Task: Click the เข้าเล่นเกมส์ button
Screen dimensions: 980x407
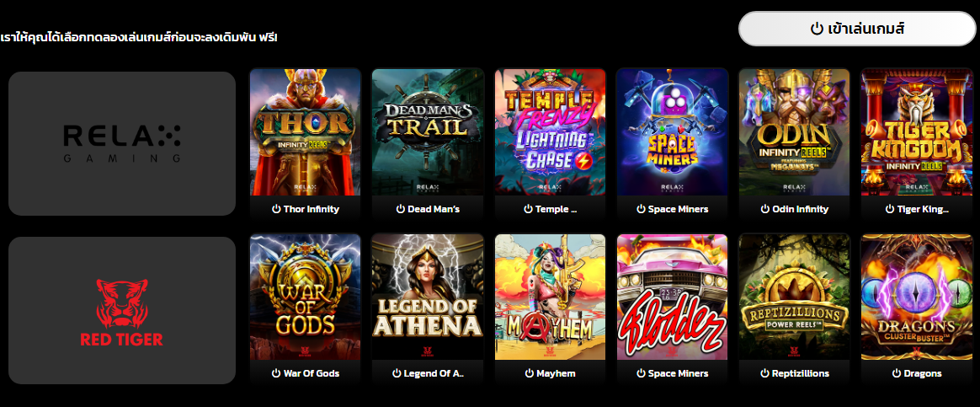Action: (857, 29)
